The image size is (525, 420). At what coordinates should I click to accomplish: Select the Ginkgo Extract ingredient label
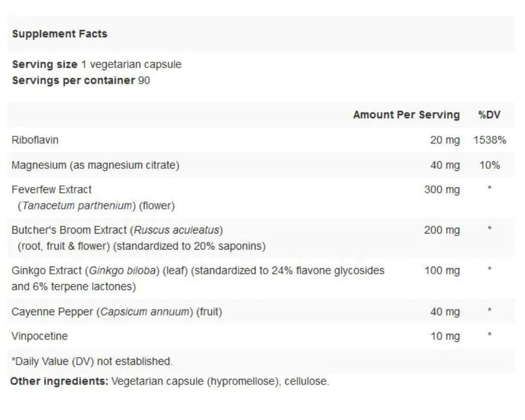(46, 271)
